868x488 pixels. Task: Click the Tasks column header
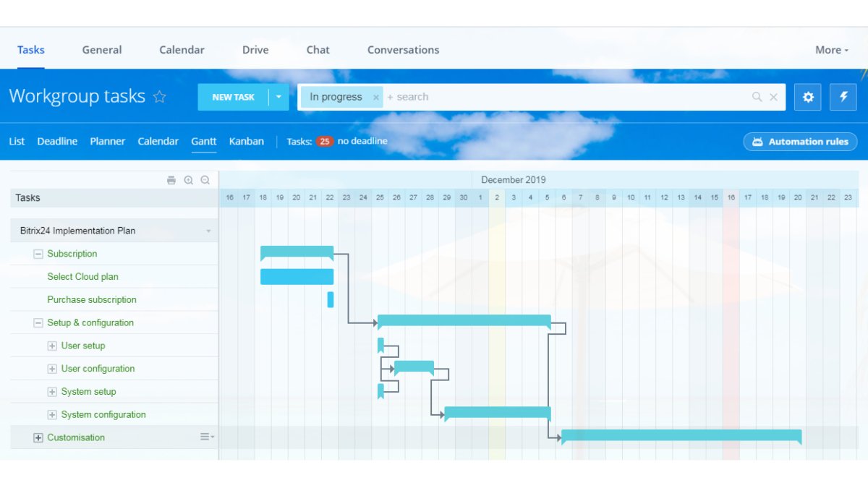pyautogui.click(x=114, y=198)
